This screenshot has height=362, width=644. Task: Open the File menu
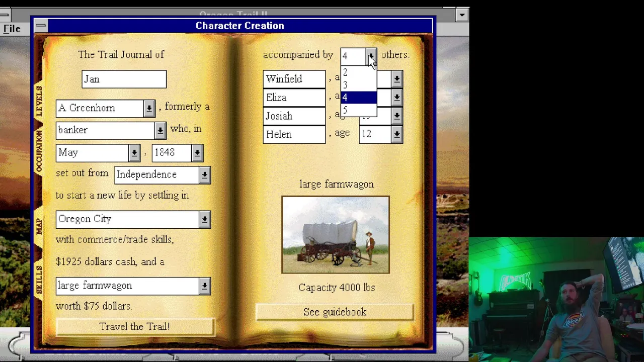[x=12, y=29]
